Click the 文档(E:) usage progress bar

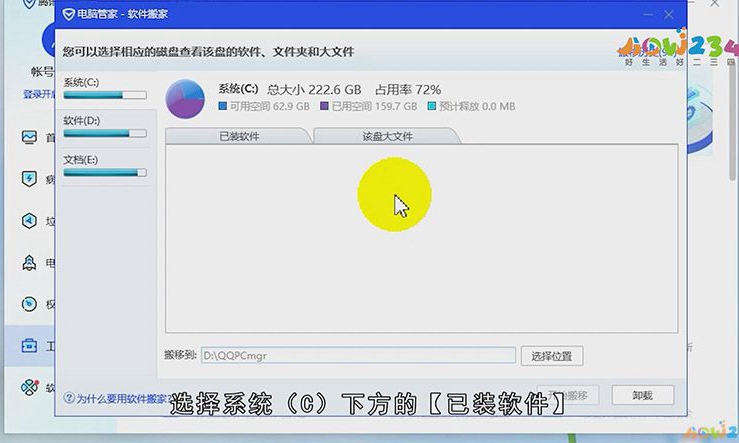[x=105, y=172]
